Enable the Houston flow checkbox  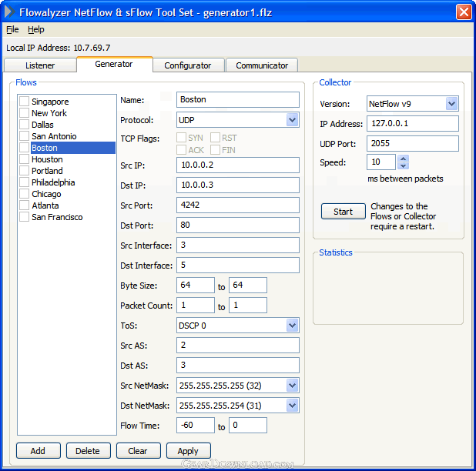point(25,159)
